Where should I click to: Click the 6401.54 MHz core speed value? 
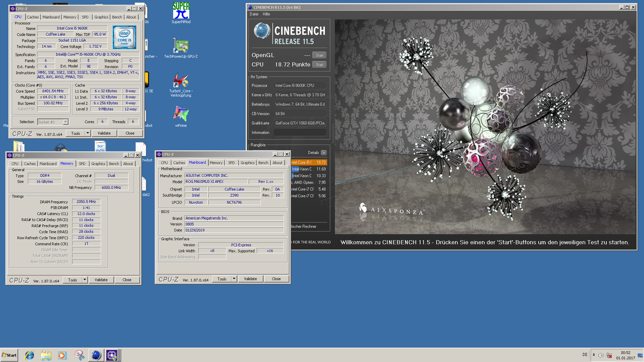[53, 91]
